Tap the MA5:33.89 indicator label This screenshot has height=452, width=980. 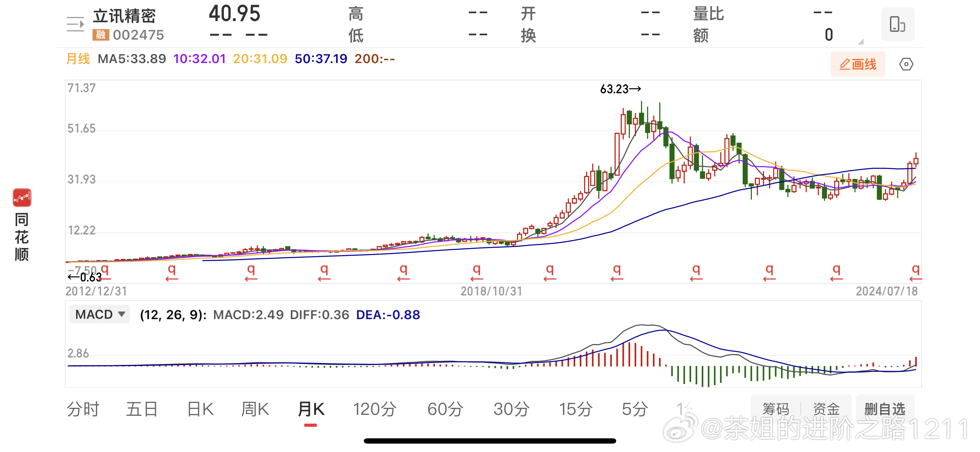tap(132, 59)
